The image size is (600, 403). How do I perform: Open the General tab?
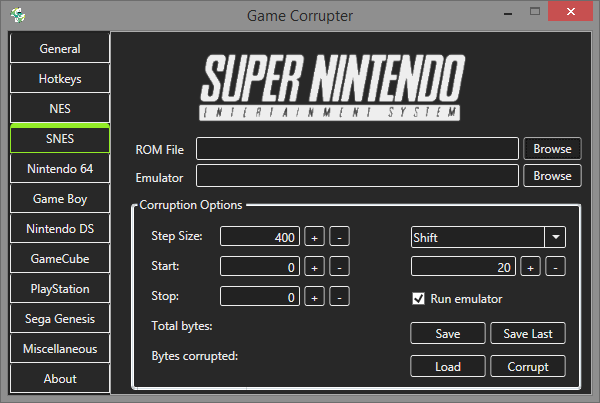[60, 49]
